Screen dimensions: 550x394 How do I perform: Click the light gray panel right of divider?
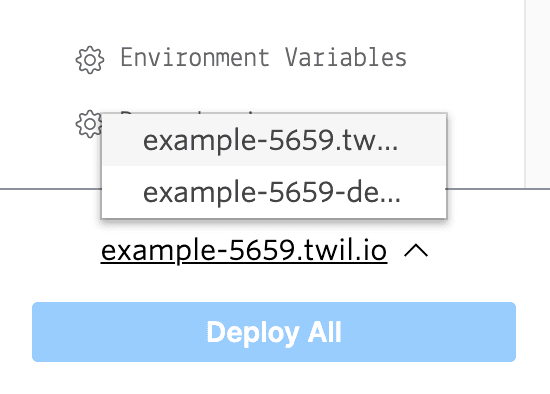(538, 94)
